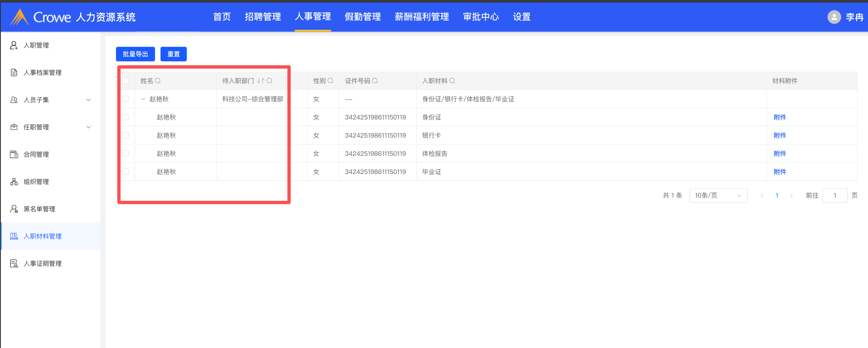Click the user avatar icon next to 李冉
Viewport: 868px width, 348px height.
834,17
